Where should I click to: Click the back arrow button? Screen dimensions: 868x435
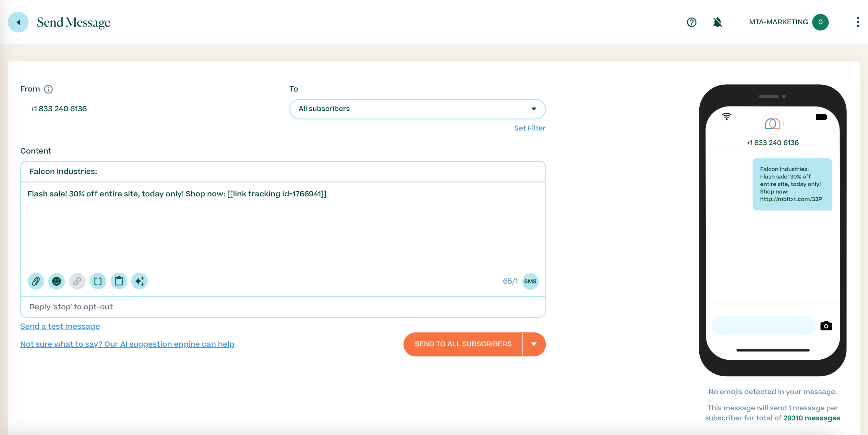(18, 22)
